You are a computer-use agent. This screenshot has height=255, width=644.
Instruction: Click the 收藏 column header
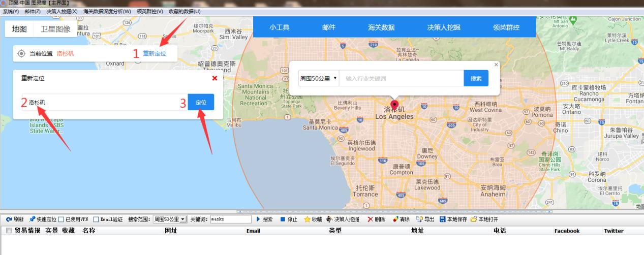tap(68, 231)
